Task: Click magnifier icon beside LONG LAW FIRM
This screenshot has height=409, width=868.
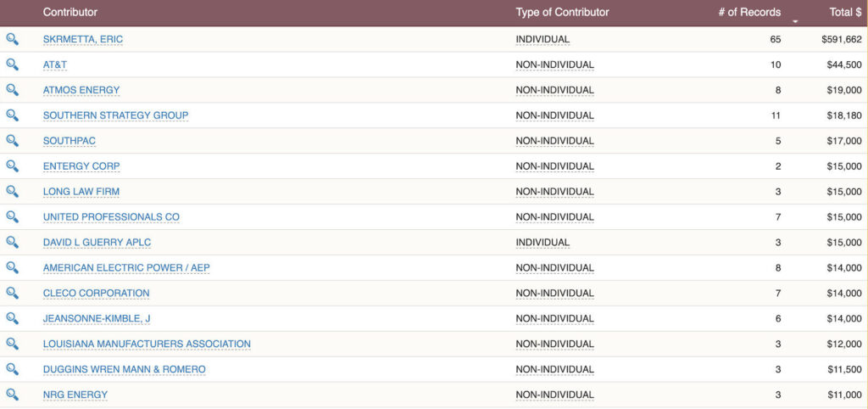Action: [x=12, y=192]
